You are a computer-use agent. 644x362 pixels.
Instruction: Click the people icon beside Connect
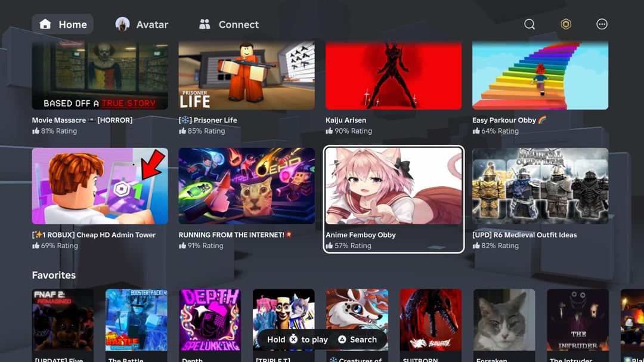205,24
